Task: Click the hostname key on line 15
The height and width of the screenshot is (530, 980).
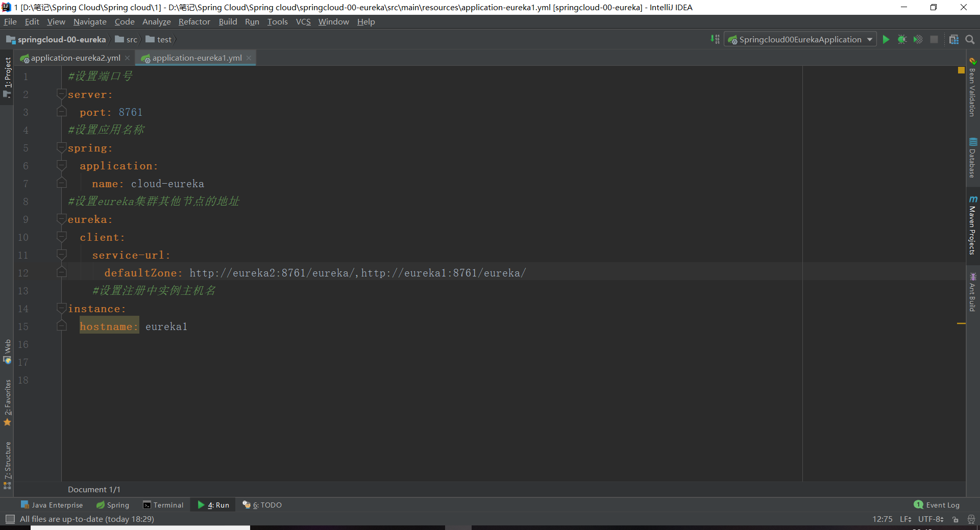Action: point(109,326)
